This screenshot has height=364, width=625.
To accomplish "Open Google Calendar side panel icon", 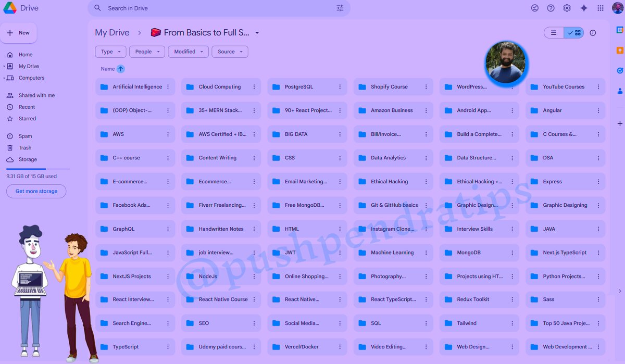I will pos(620,30).
